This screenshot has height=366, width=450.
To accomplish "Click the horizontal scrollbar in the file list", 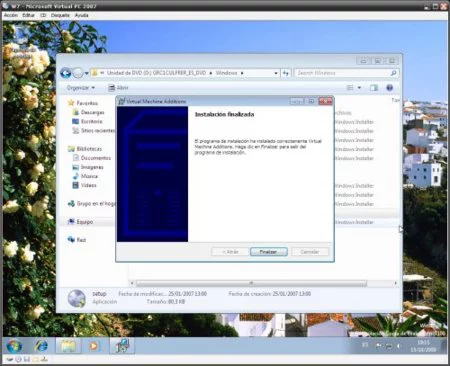I will [252, 283].
